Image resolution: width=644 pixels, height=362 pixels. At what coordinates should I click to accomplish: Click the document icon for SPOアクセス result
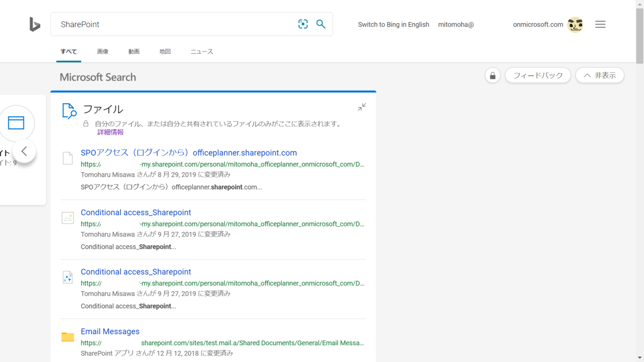click(68, 158)
